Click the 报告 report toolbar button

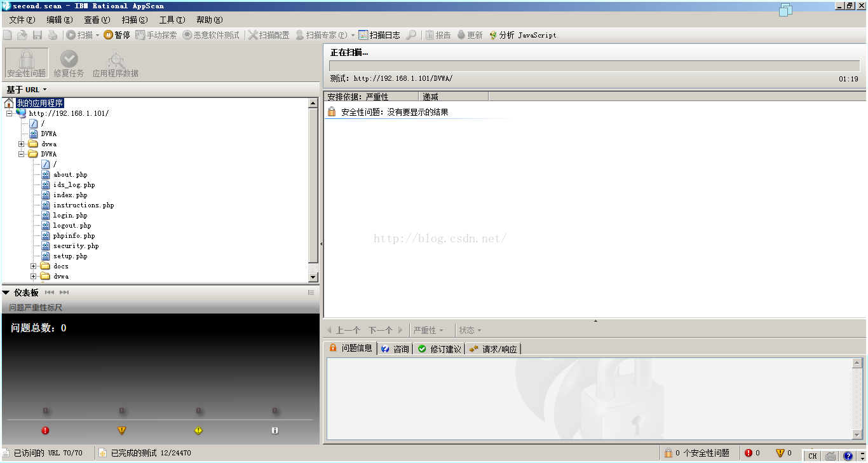[x=438, y=35]
